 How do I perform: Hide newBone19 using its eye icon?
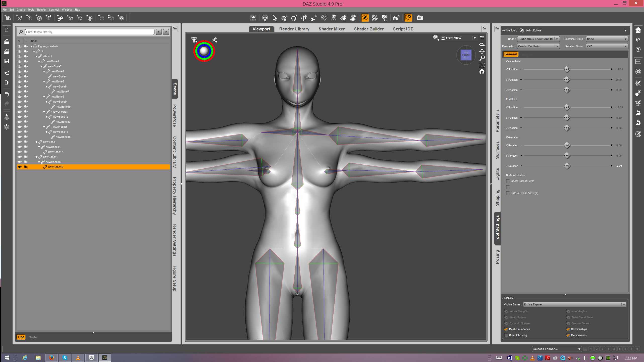coord(20,167)
